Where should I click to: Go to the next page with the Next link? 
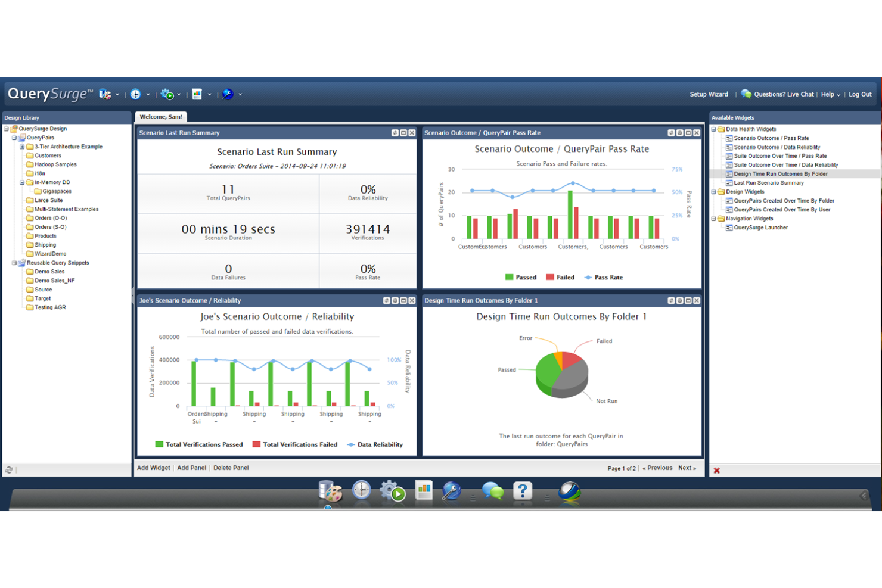686,468
